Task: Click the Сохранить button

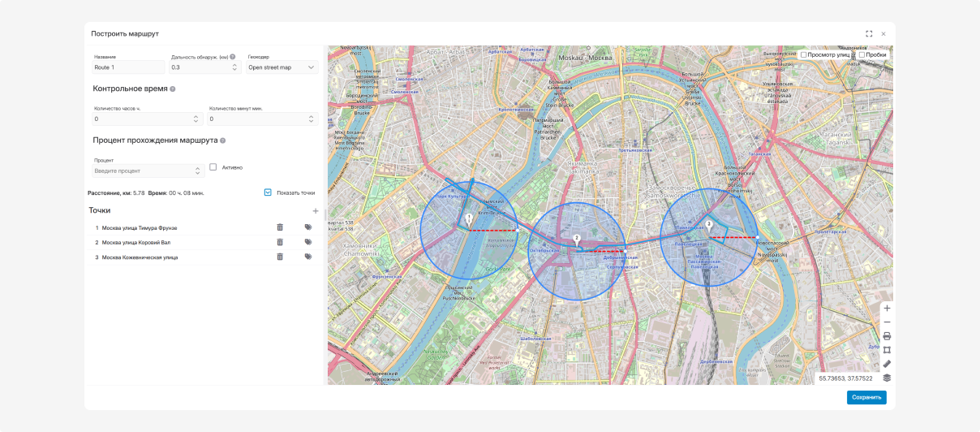Action: click(x=866, y=398)
